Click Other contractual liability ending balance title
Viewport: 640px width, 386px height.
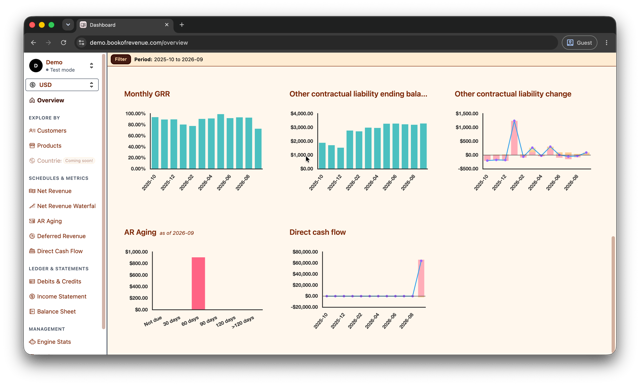coord(358,94)
